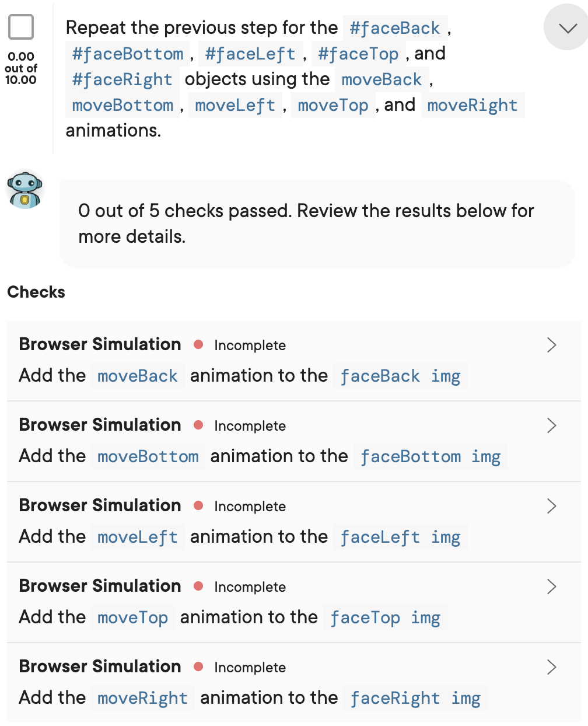Click the red Incomplete dot on the moveRight check
Screen dimensions: 588x726
199,667
